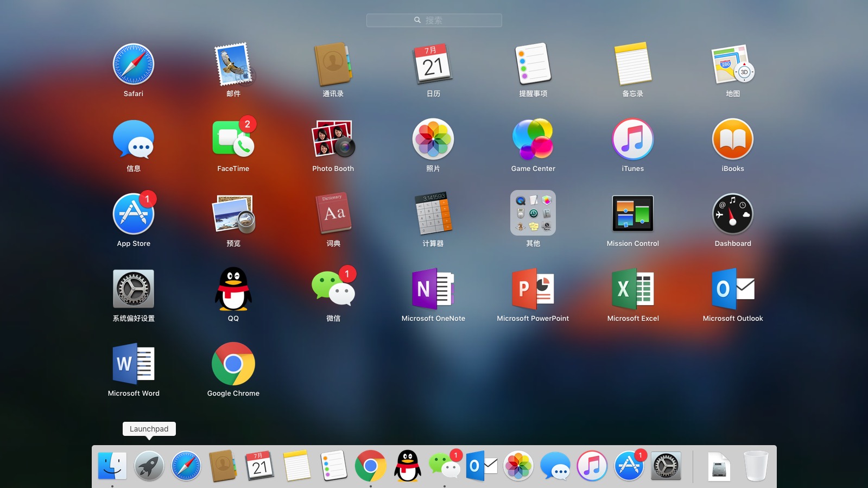
Task: Open 照片 photos in the Launchpad grid
Action: click(x=433, y=139)
